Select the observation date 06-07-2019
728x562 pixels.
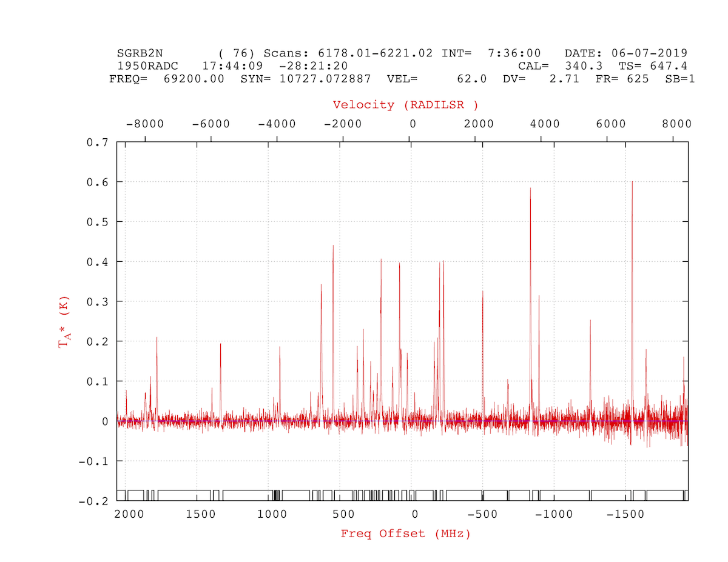pos(649,53)
